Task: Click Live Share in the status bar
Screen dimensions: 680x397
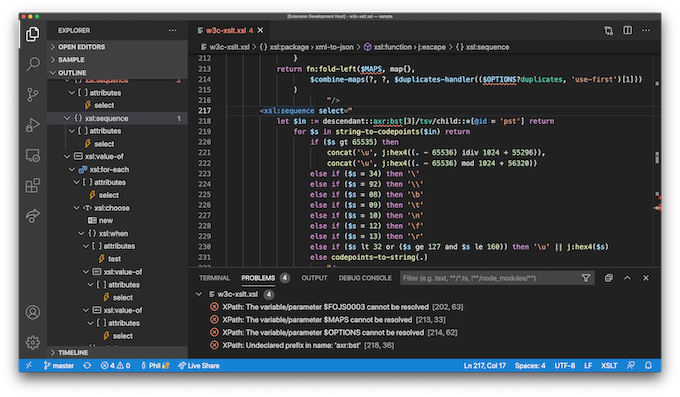Action: click(x=199, y=366)
